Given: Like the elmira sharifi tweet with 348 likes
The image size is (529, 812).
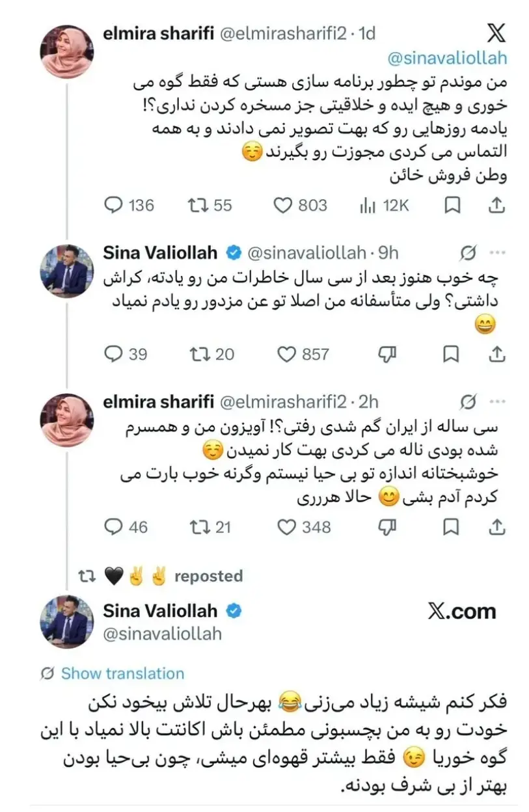Looking at the screenshot, I should [x=304, y=526].
